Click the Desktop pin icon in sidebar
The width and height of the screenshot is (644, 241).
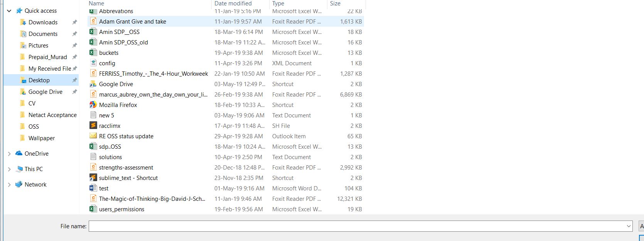74,80
